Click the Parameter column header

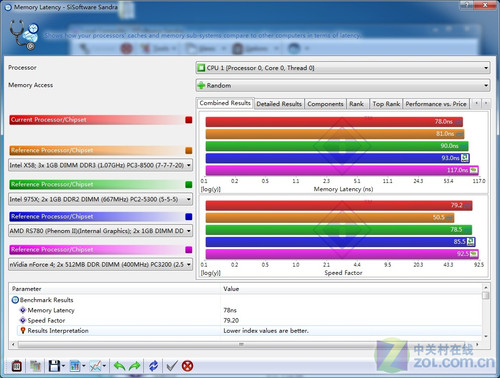click(115, 289)
